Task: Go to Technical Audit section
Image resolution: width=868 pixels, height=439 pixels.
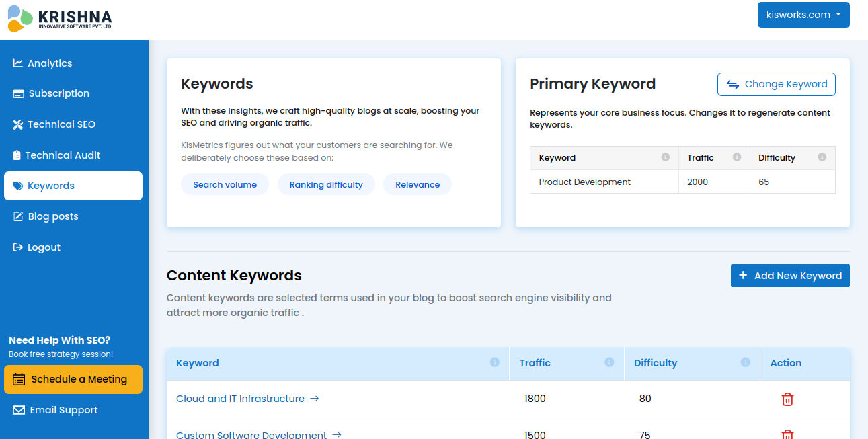Action: pyautogui.click(x=73, y=155)
